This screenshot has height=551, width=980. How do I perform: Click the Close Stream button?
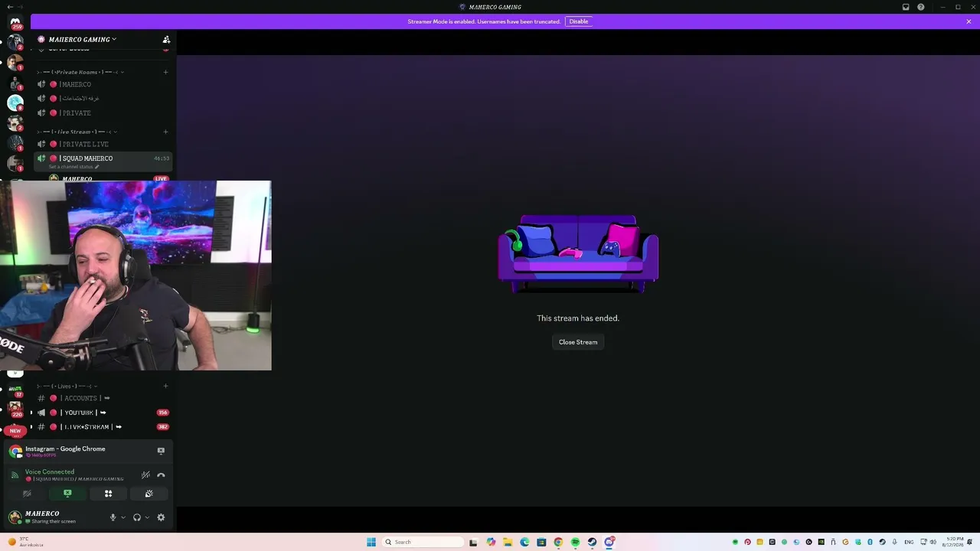click(x=578, y=342)
